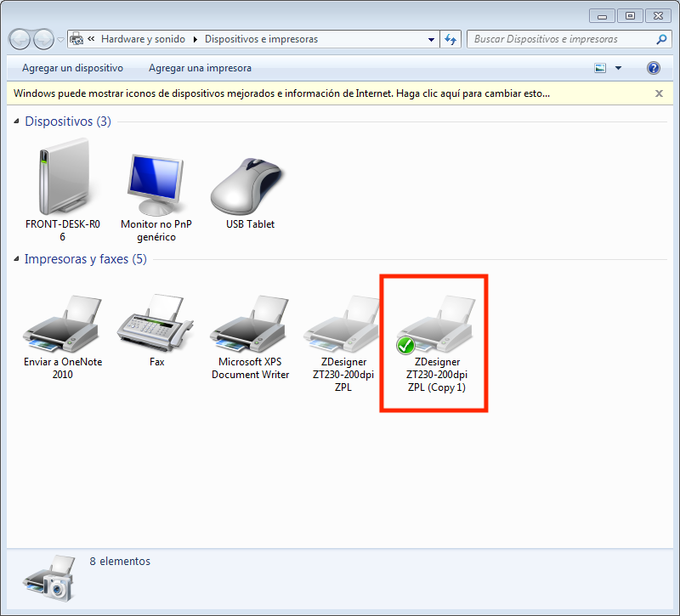Click the refresh button beside address bar

450,39
